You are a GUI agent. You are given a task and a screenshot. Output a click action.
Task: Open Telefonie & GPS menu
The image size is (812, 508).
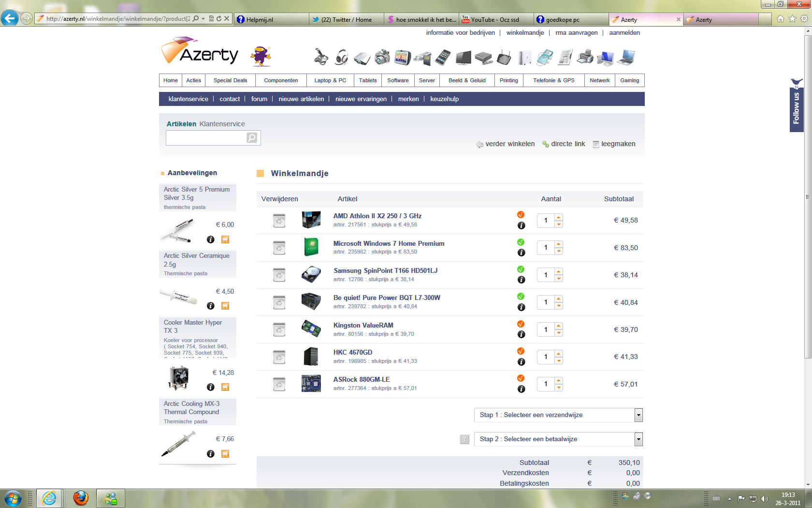[554, 80]
